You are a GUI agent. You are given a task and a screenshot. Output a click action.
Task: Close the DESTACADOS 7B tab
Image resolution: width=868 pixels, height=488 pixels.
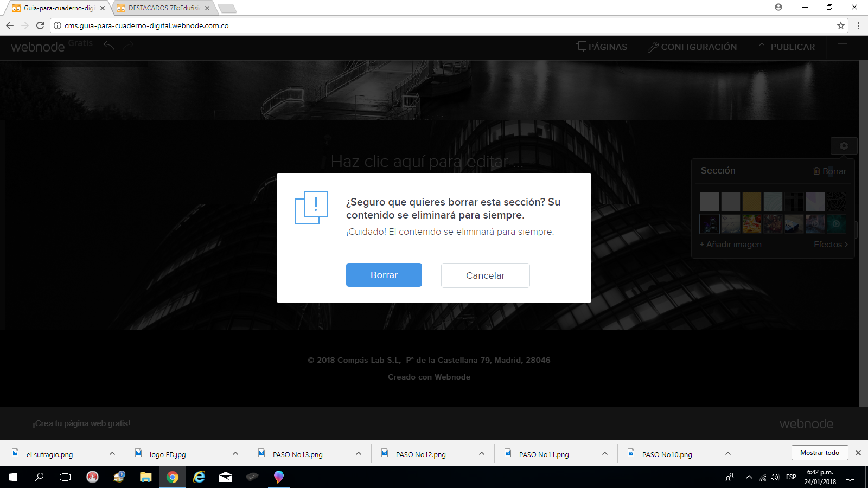coord(207,8)
